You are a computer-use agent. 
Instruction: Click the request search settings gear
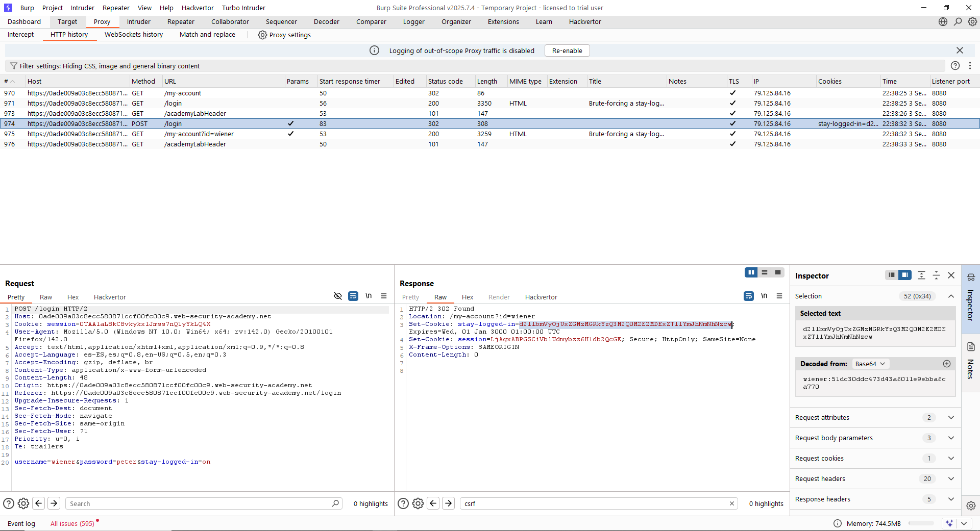23,503
